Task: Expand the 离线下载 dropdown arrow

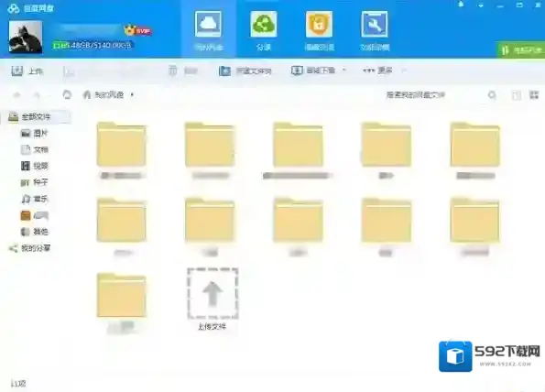Action: coord(343,71)
